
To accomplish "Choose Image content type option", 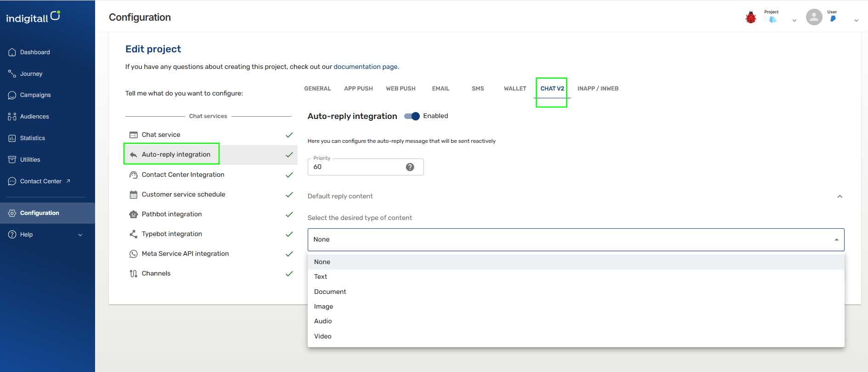I will tap(576, 306).
